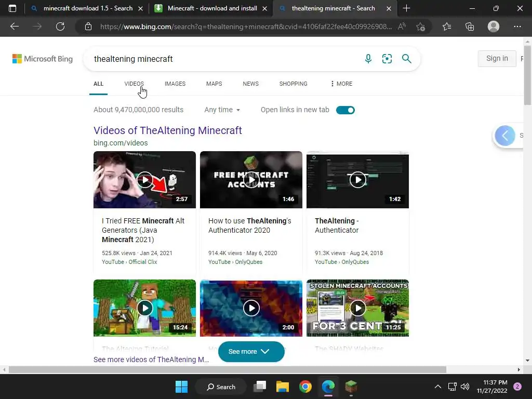The width and height of the screenshot is (532, 399).
Task: Expand the blue side chat panel arrow
Action: click(505, 136)
